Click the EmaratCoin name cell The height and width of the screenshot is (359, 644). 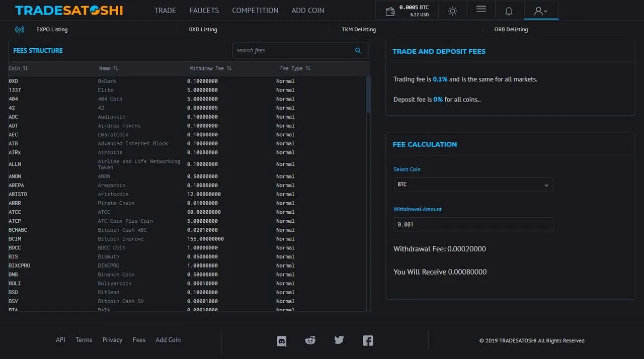pyautogui.click(x=113, y=135)
